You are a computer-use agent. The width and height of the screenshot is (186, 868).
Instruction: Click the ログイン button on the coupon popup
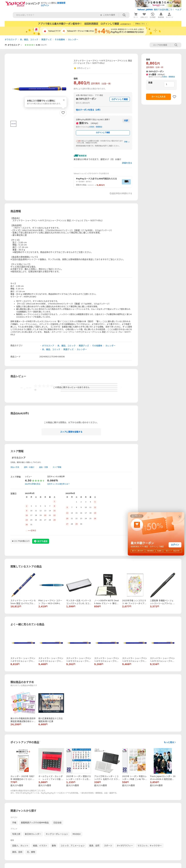(175, 545)
